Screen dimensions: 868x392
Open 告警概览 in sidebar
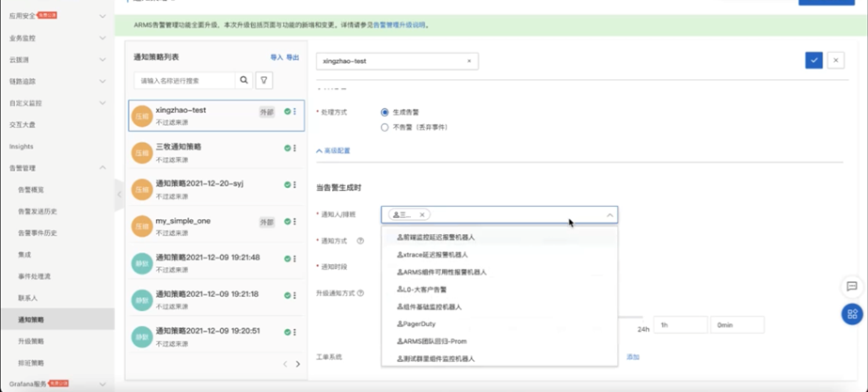coord(30,190)
